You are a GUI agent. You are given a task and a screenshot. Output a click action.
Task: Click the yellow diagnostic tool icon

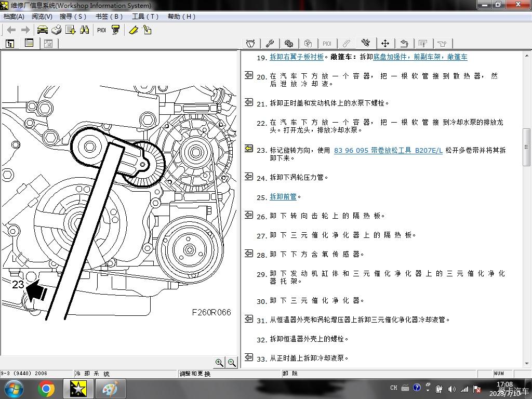click(x=116, y=30)
